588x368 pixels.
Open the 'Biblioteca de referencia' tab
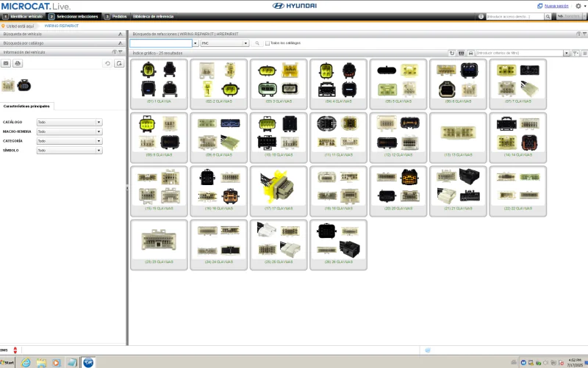coord(153,15)
